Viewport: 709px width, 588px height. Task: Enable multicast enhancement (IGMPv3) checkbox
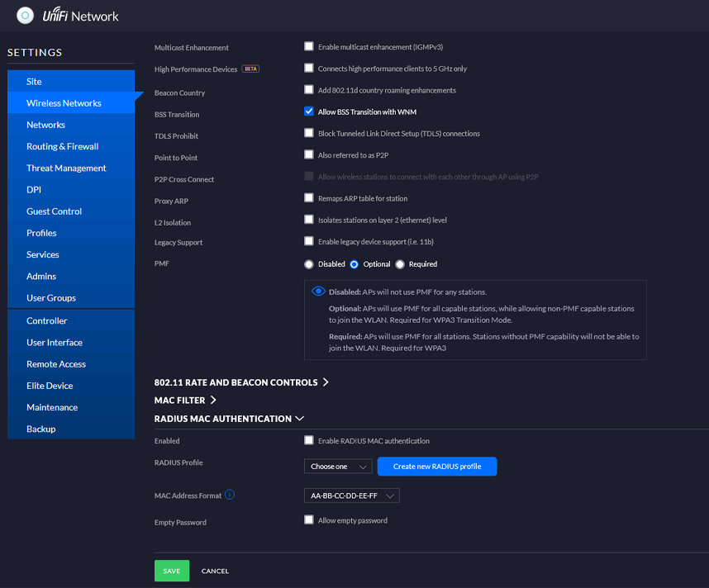(309, 47)
